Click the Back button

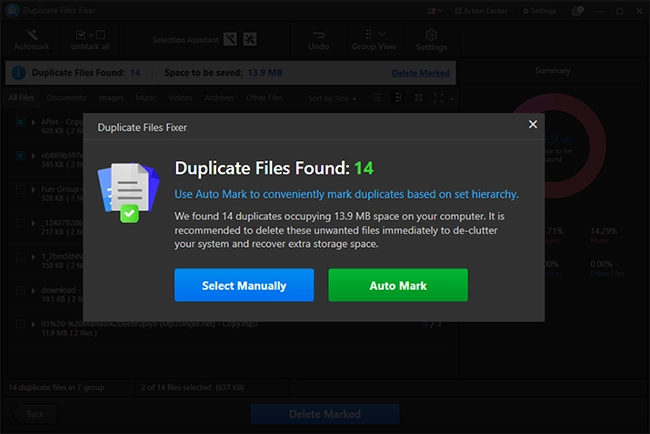[x=34, y=414]
